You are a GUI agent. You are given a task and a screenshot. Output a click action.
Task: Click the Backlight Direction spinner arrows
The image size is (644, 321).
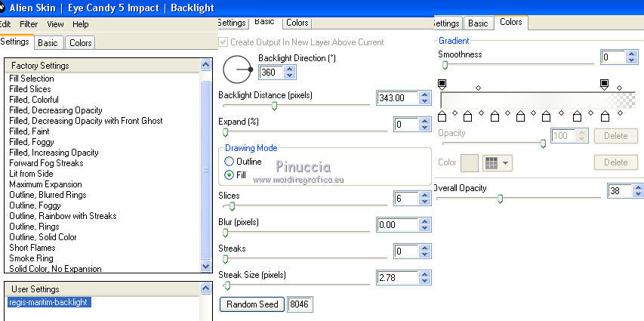pyautogui.click(x=290, y=73)
